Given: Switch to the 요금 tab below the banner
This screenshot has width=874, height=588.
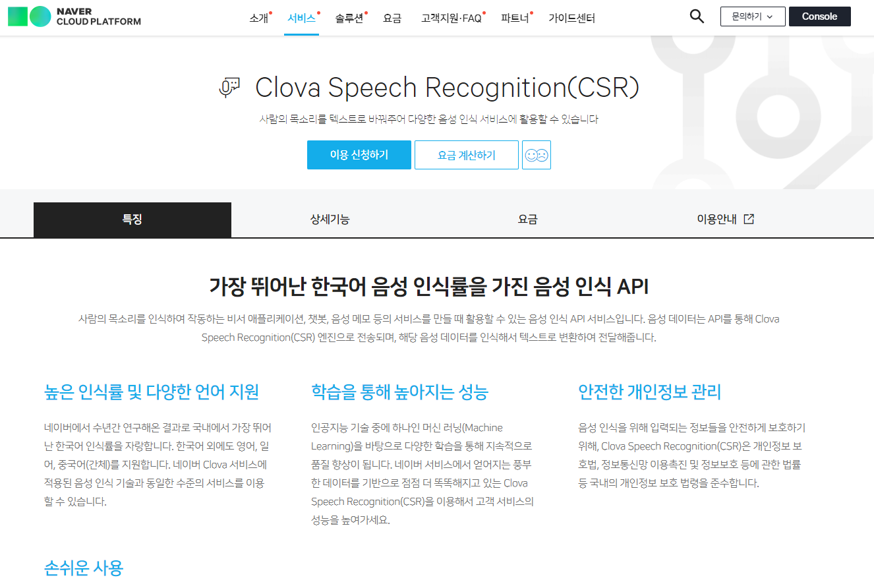Looking at the screenshot, I should (528, 220).
